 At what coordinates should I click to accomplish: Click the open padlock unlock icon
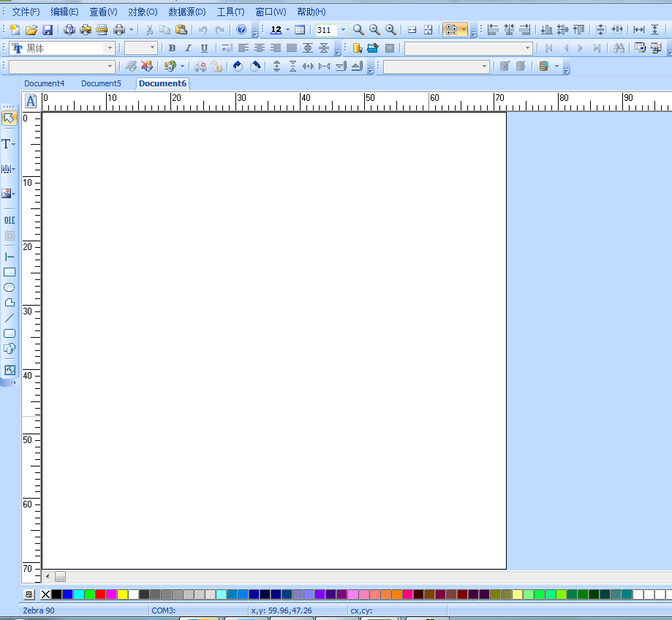[217, 66]
